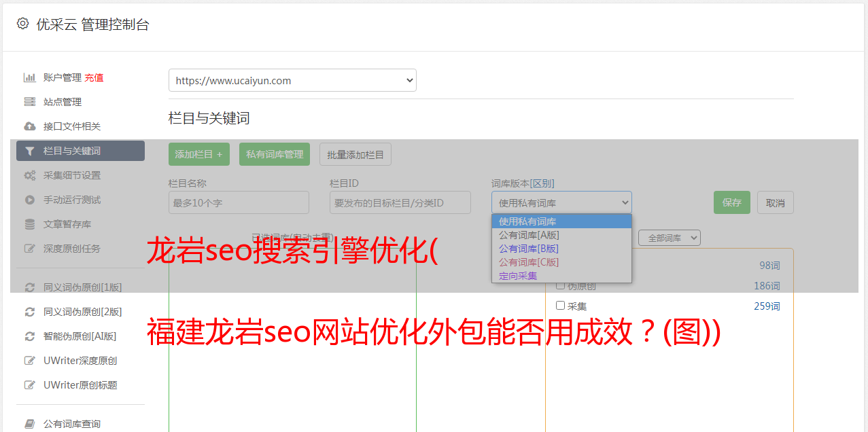
Task: Open UWriter深度原创 in the sidebar
Action: (80, 361)
